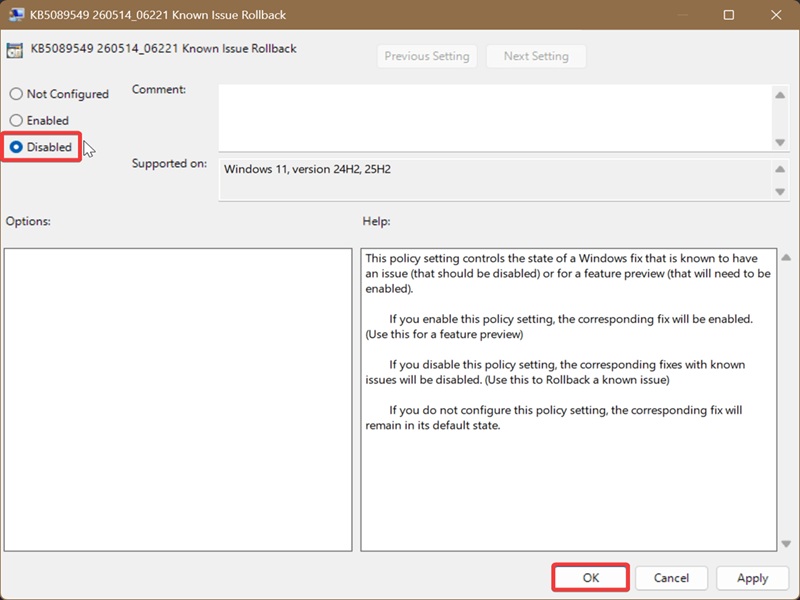Go to Next Setting
This screenshot has width=800, height=600.
coord(536,56)
